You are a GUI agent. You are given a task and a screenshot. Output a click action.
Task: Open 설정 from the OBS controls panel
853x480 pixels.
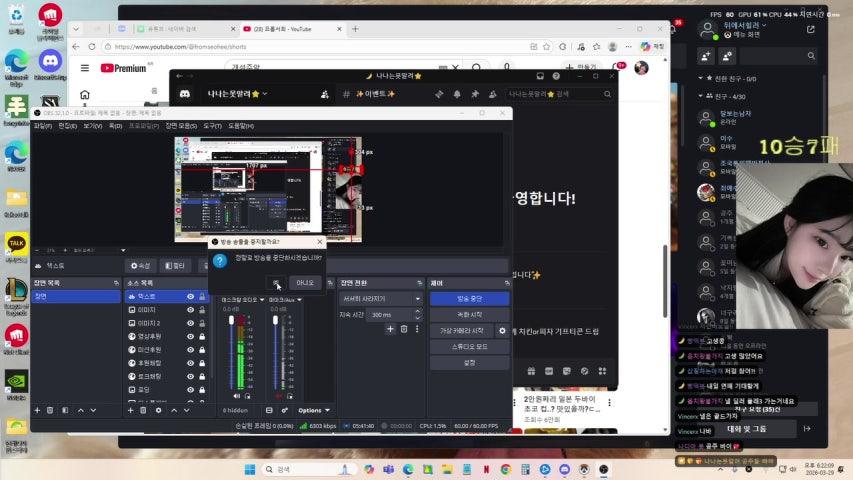tap(469, 362)
